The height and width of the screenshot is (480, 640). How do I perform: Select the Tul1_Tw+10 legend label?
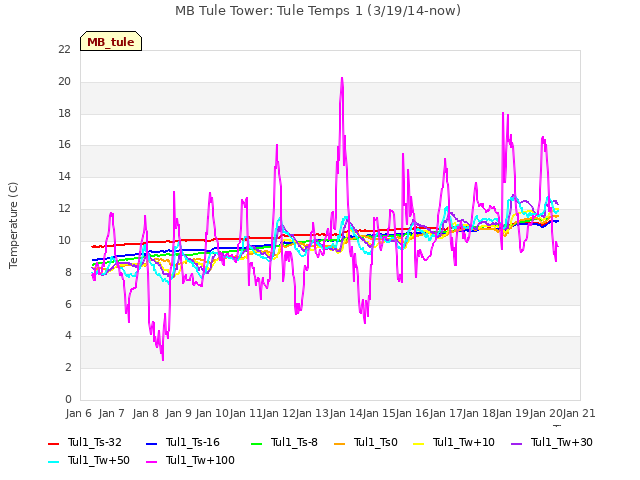464,442
